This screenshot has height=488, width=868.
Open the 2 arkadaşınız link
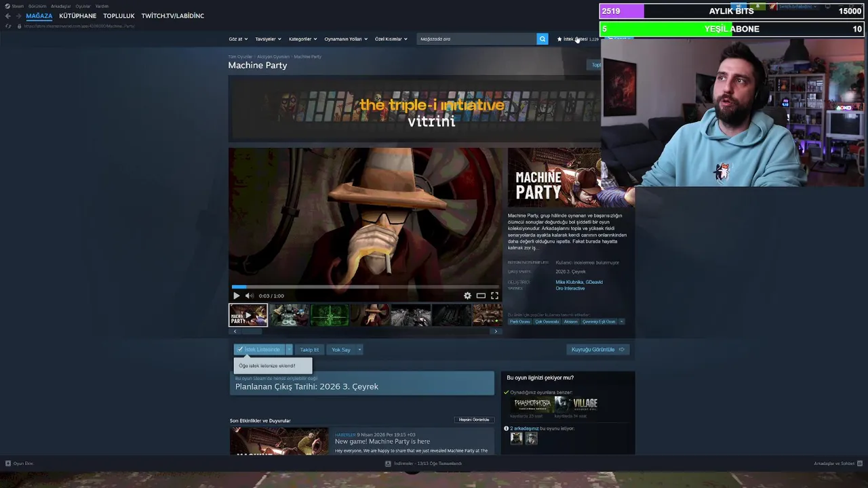524,428
